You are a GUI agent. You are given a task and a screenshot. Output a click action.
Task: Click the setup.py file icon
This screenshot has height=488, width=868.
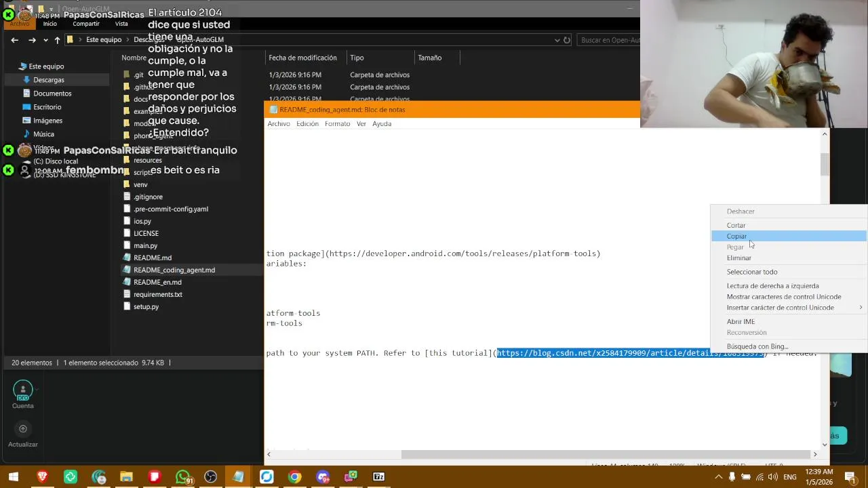[127, 306]
